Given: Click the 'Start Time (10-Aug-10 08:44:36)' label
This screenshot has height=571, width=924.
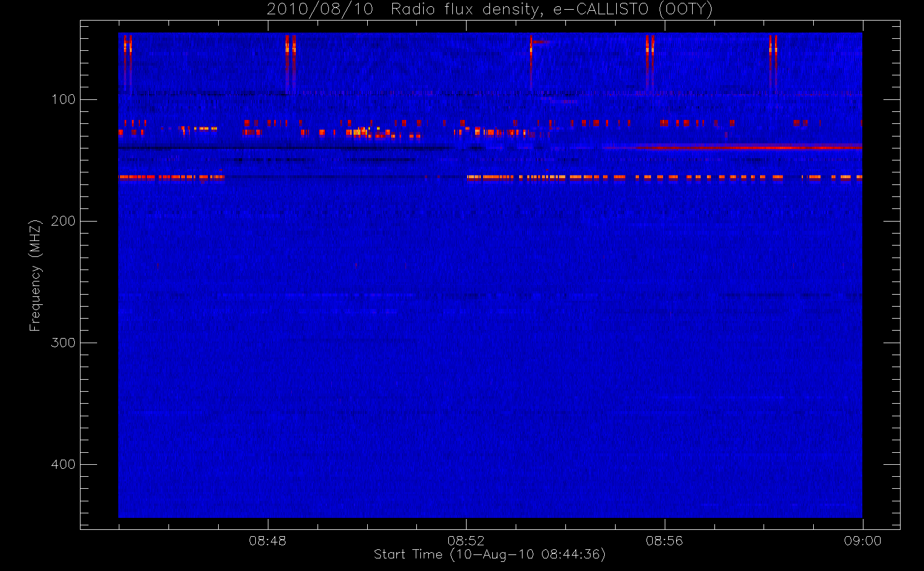Looking at the screenshot, I should pyautogui.click(x=489, y=554).
